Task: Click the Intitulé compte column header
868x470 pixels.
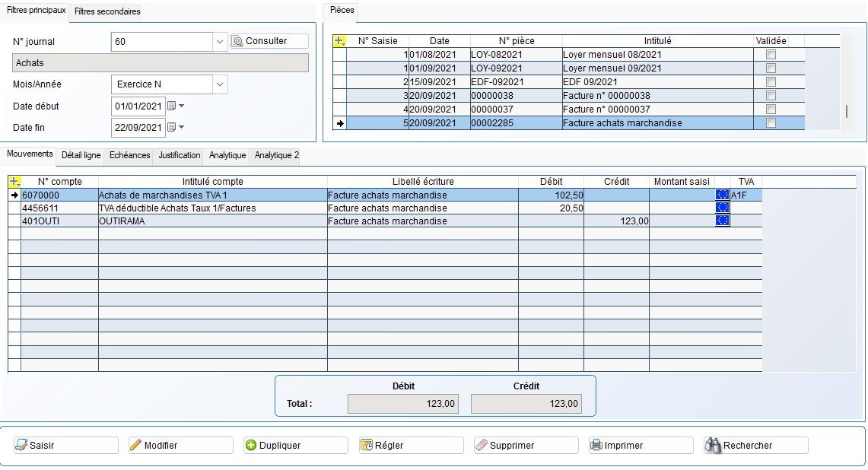Action: pos(212,182)
